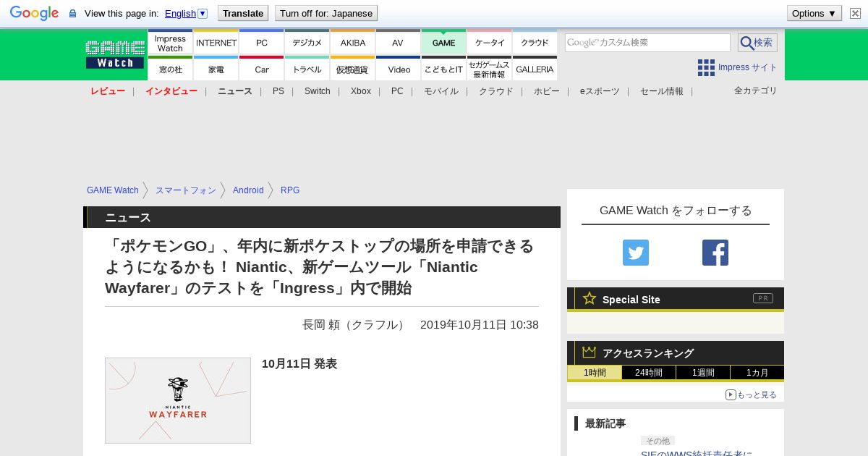The image size is (868, 456).
Task: Click the lock icon in translate bar
Action: [72, 14]
